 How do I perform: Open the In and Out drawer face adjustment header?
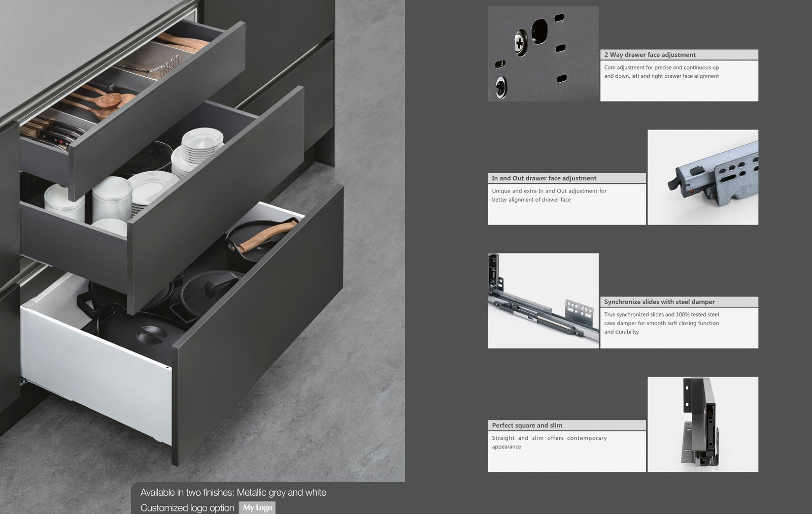[566, 178]
